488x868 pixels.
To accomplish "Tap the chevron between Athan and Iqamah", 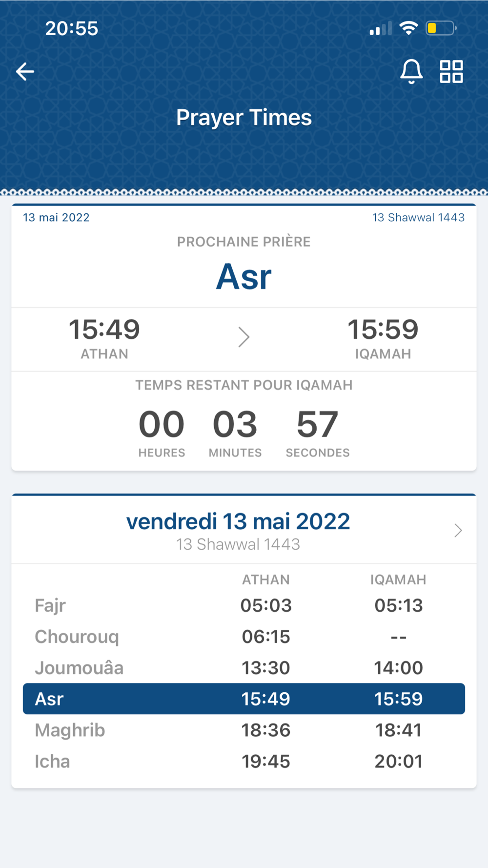I will (x=244, y=337).
